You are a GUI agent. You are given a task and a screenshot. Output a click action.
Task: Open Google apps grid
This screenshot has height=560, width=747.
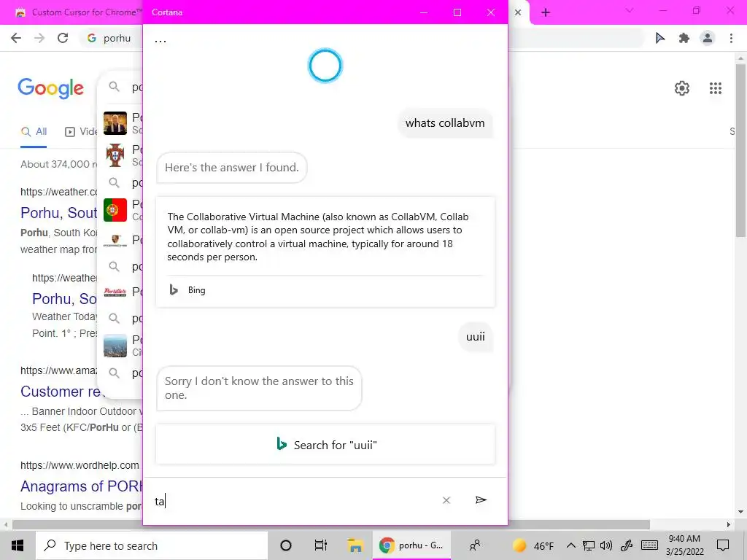coord(716,88)
